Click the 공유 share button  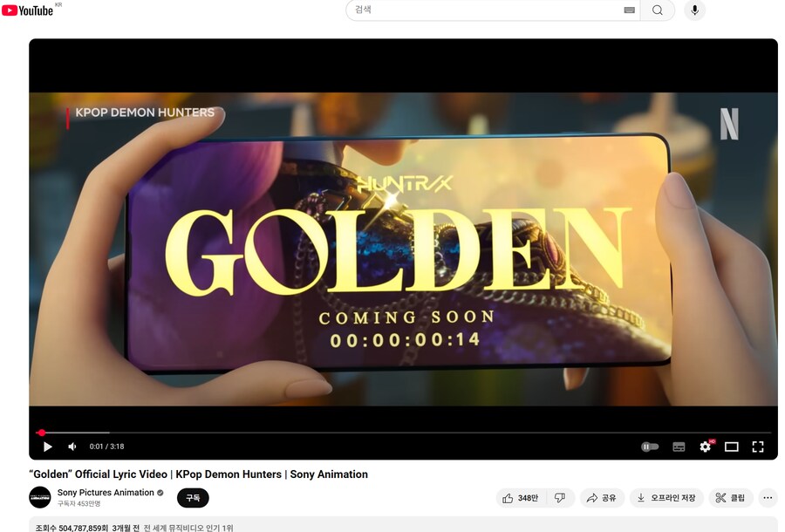[602, 498]
